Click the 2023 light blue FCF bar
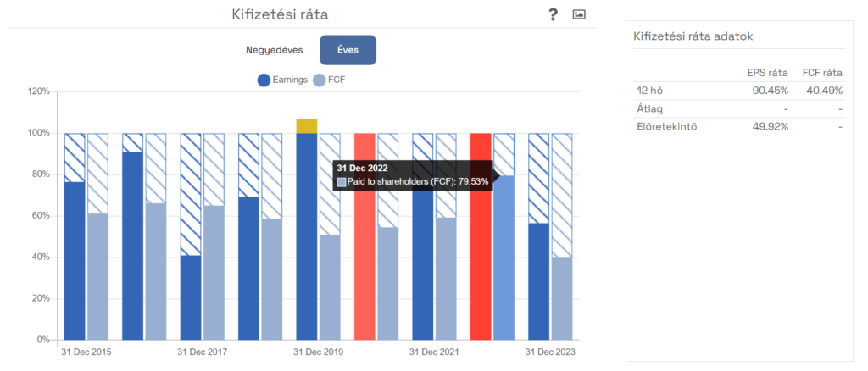868x371 pixels. [x=562, y=298]
